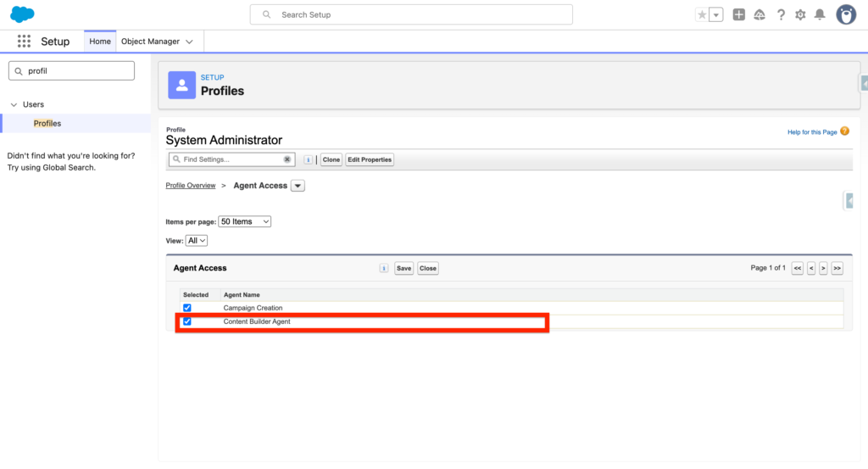Collapse the Users section in sidebar
The image size is (868, 469).
click(x=14, y=104)
